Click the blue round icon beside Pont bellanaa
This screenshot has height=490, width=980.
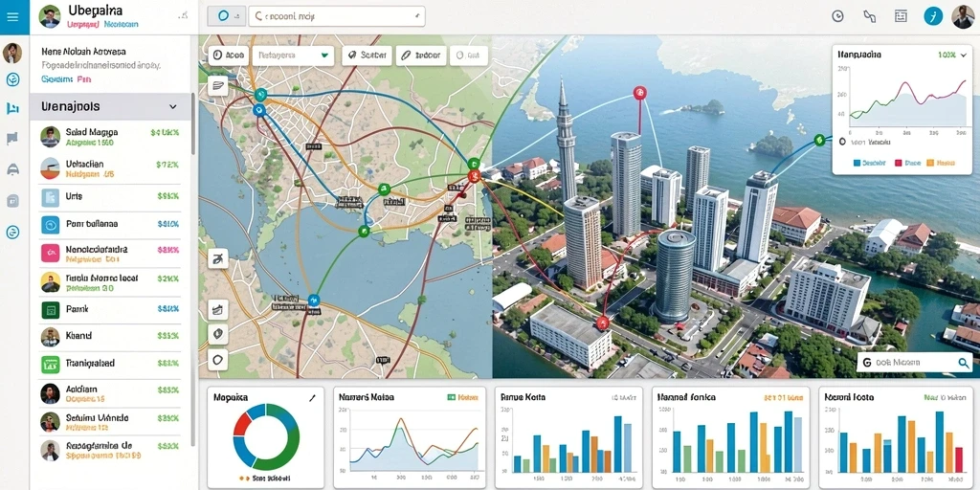tap(50, 224)
